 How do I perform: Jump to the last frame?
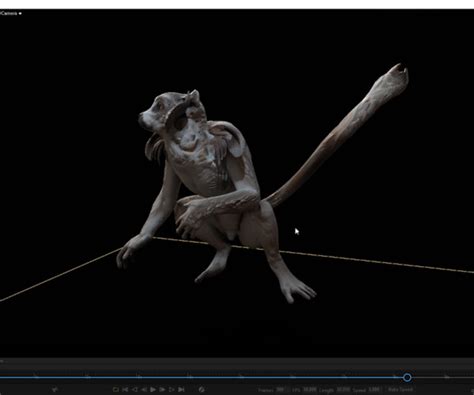coord(181,389)
